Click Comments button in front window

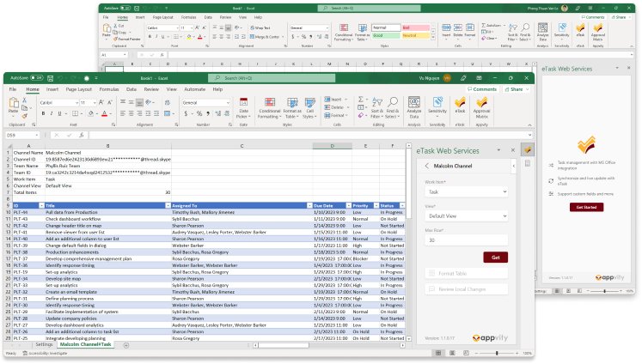click(482, 89)
